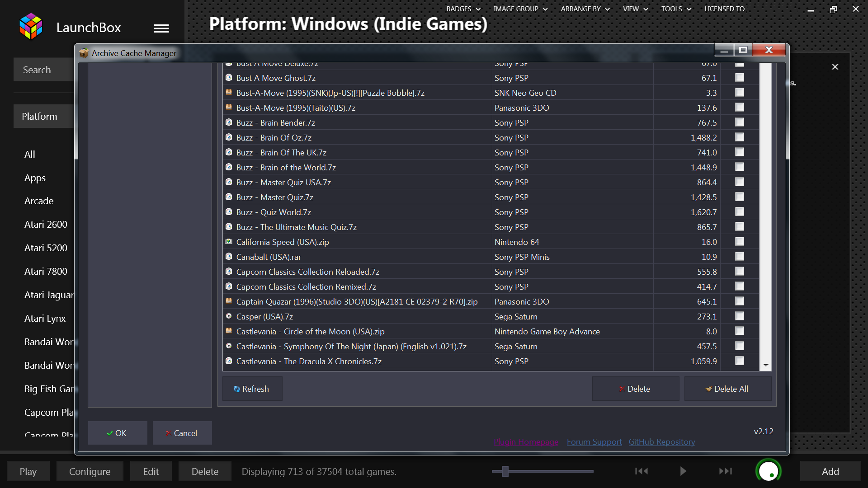
Task: Click the icon beside Canabalt (USA).rar
Action: 229,257
